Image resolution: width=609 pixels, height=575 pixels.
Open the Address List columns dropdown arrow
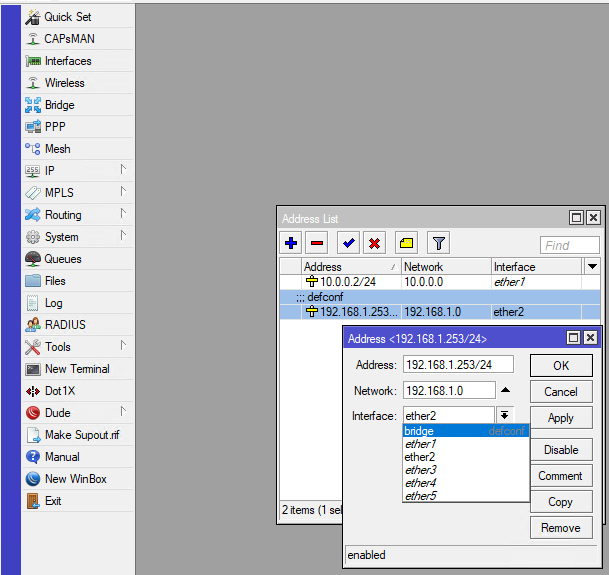coord(592,267)
